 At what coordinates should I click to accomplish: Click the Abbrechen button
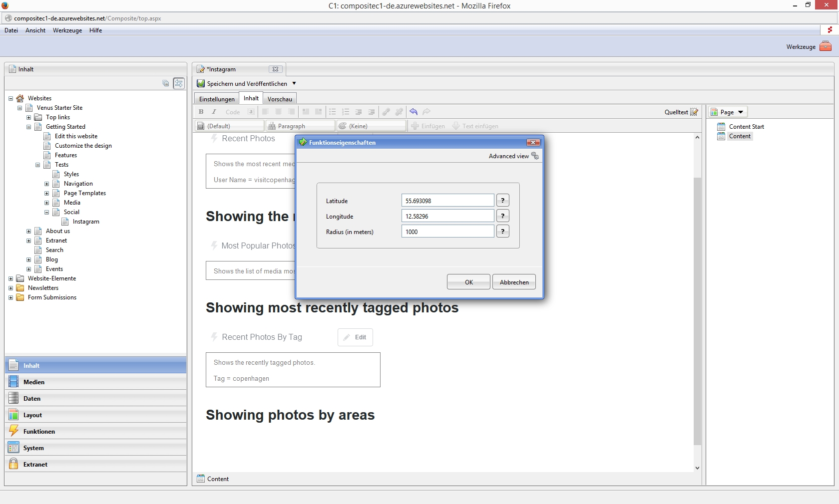coord(514,282)
